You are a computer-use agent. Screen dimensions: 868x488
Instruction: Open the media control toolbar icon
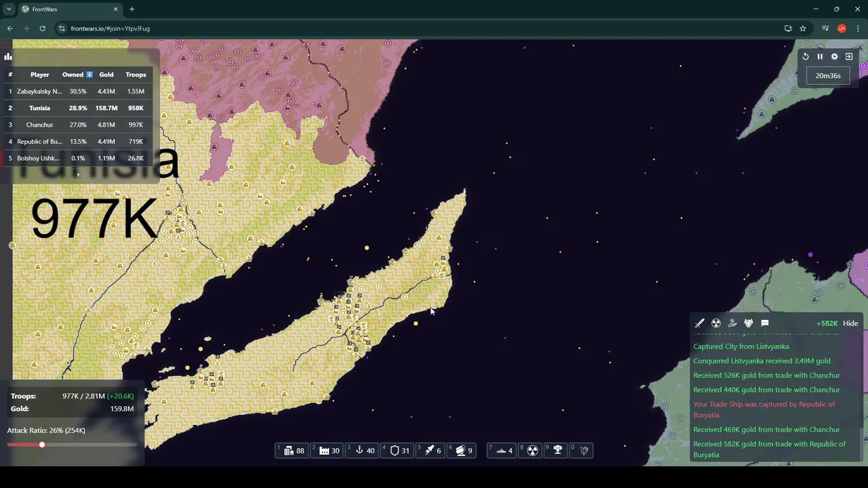(x=825, y=28)
